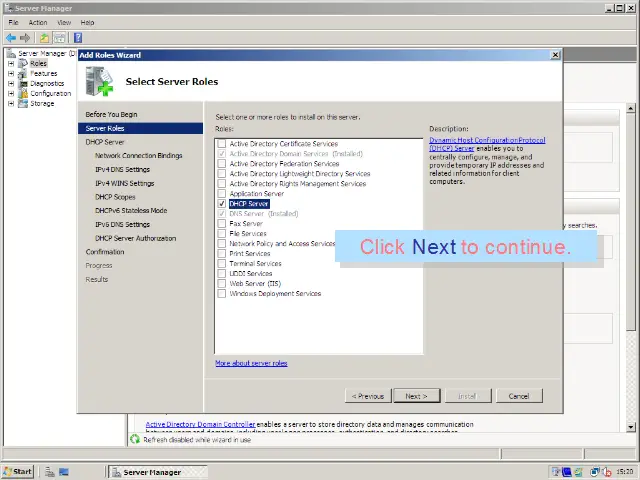The image size is (640, 480).
Task: Enable the Terminal Services checkbox
Action: (222, 263)
